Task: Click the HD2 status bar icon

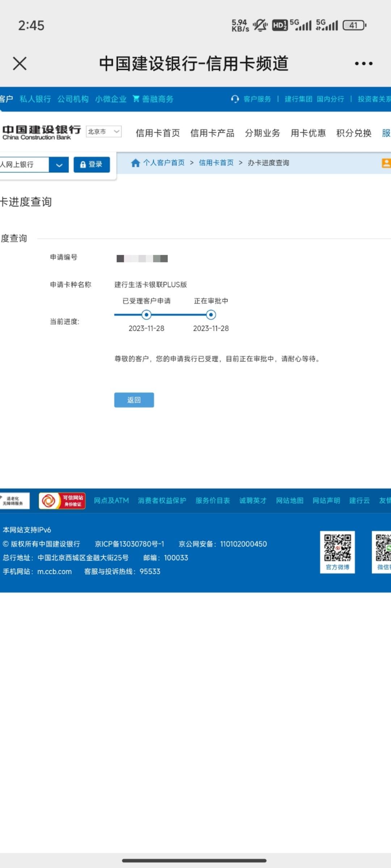Action: tap(279, 25)
